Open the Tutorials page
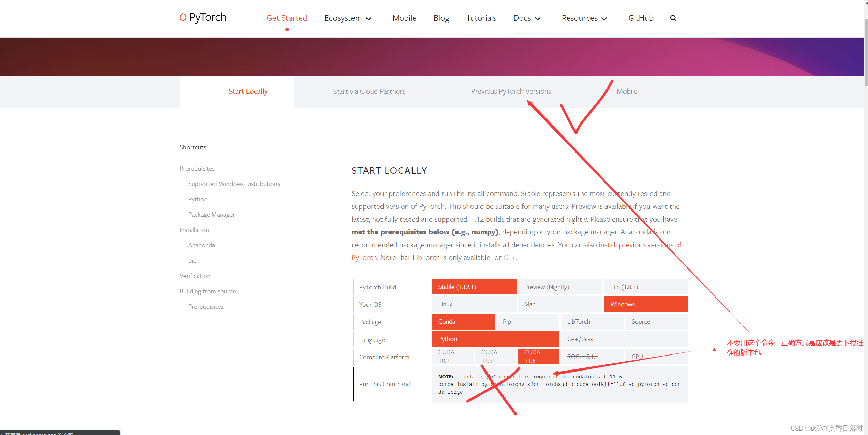Viewport: 868px width, 435px height. 481,18
